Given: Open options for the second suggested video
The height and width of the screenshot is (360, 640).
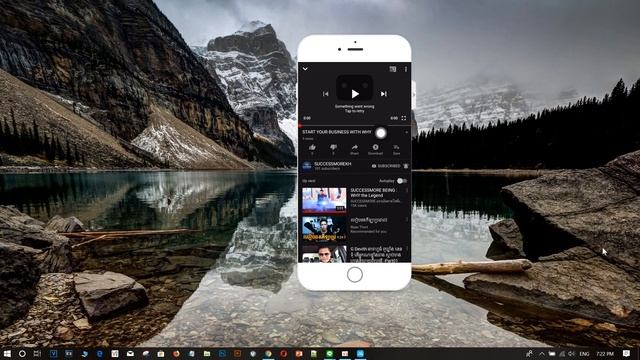Looking at the screenshot, I should [407, 220].
